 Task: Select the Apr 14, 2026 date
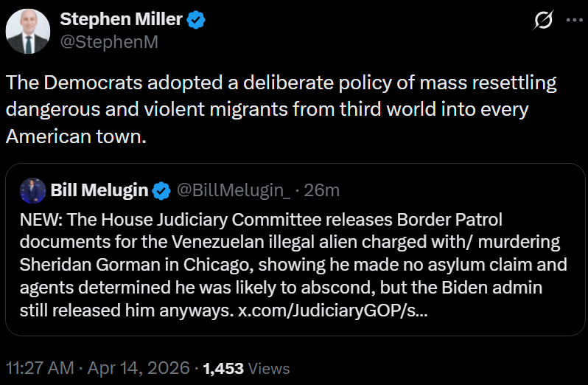click(139, 367)
